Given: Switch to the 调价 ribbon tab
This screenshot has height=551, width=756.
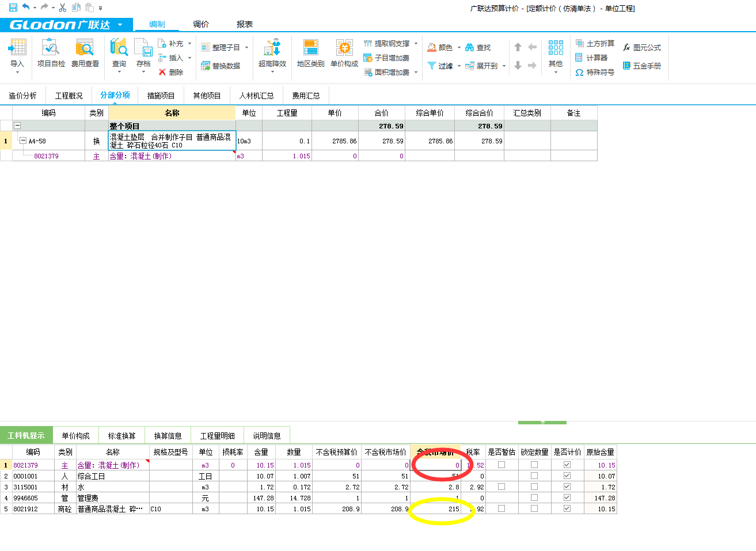Looking at the screenshot, I should pos(201,24).
